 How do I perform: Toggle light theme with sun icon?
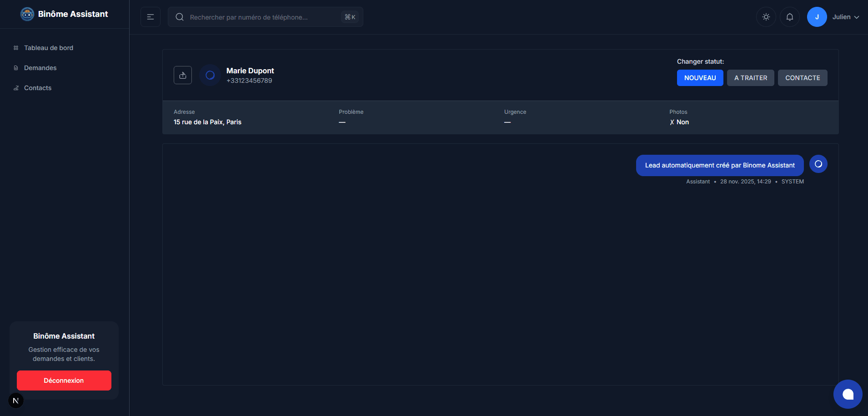pos(766,17)
